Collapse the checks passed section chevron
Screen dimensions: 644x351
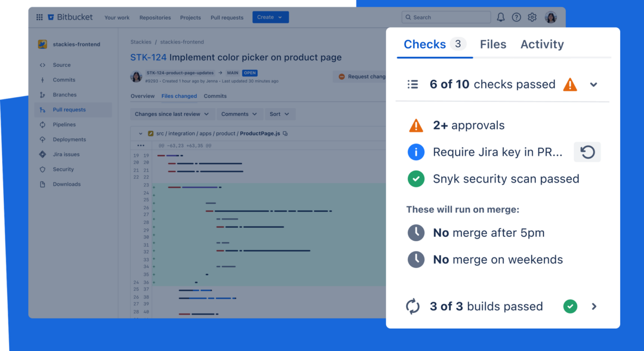coord(593,84)
